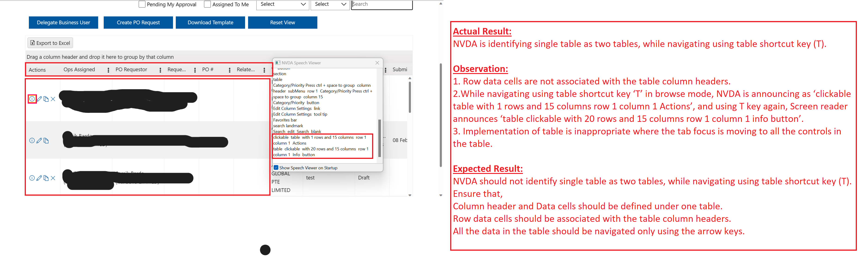868x278 pixels.
Task: Click in the Search input field
Action: tap(381, 4)
